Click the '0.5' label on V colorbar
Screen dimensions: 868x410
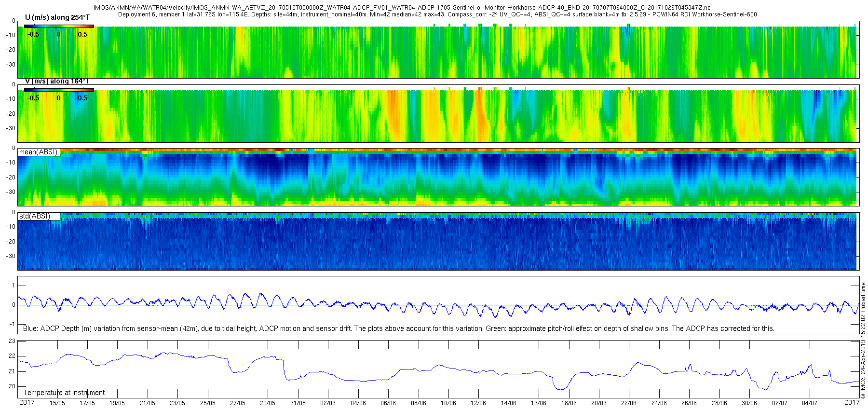tap(83, 98)
